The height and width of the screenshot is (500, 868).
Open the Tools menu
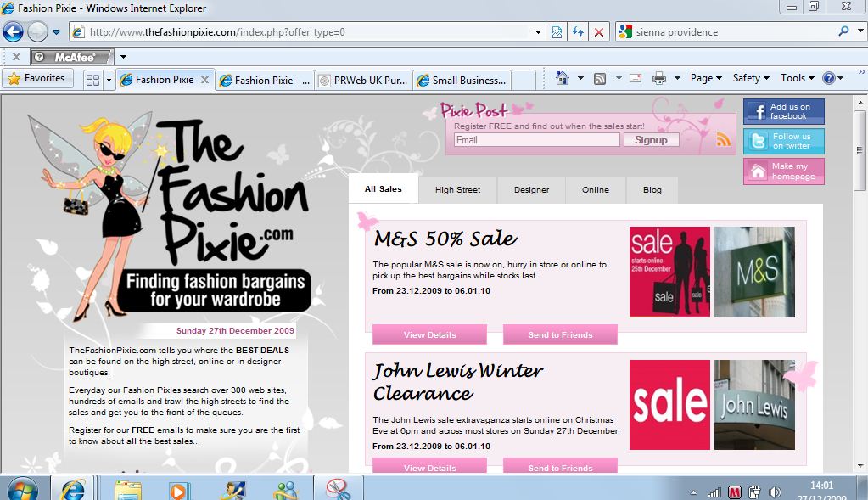[797, 78]
